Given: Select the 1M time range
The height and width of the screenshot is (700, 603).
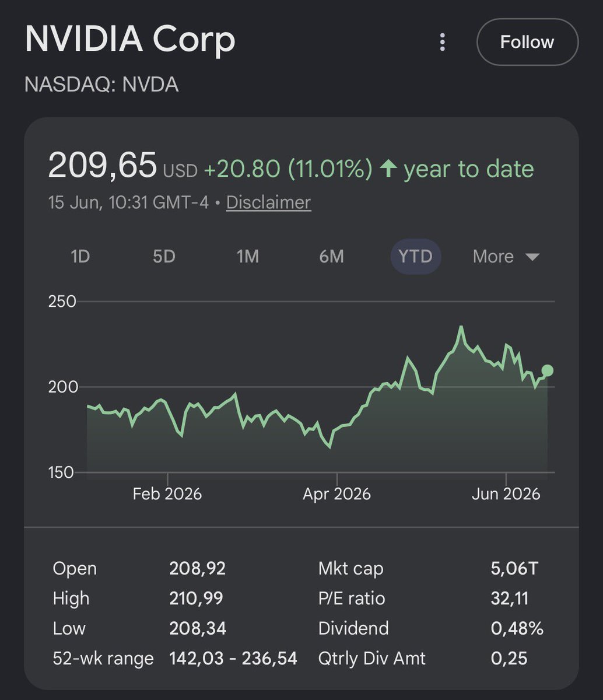Looking at the screenshot, I should [248, 257].
